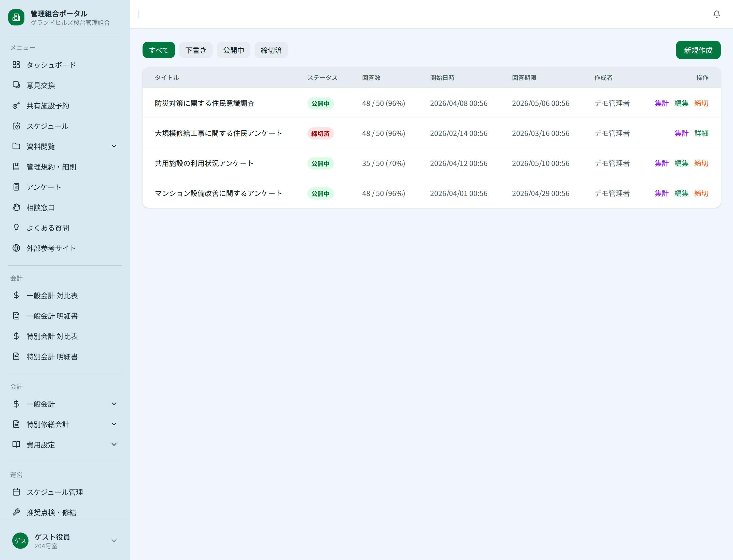
Task: Click the 共有施設予約 key icon
Action: [x=16, y=106]
